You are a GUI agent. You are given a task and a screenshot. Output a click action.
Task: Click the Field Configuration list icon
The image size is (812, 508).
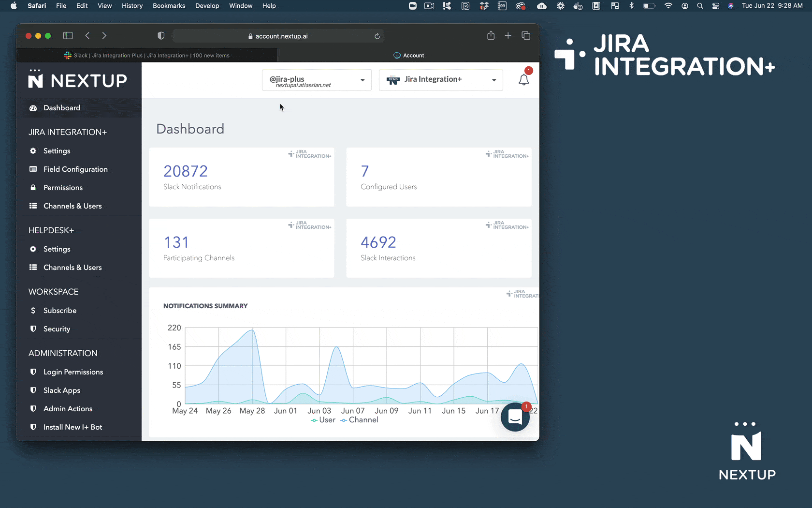pyautogui.click(x=33, y=169)
